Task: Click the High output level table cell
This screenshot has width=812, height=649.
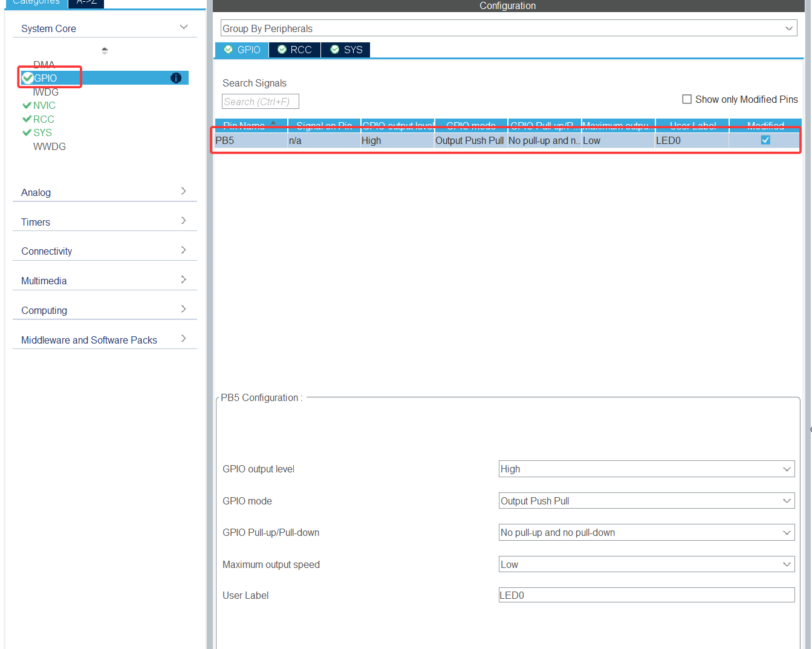Action: coord(398,140)
